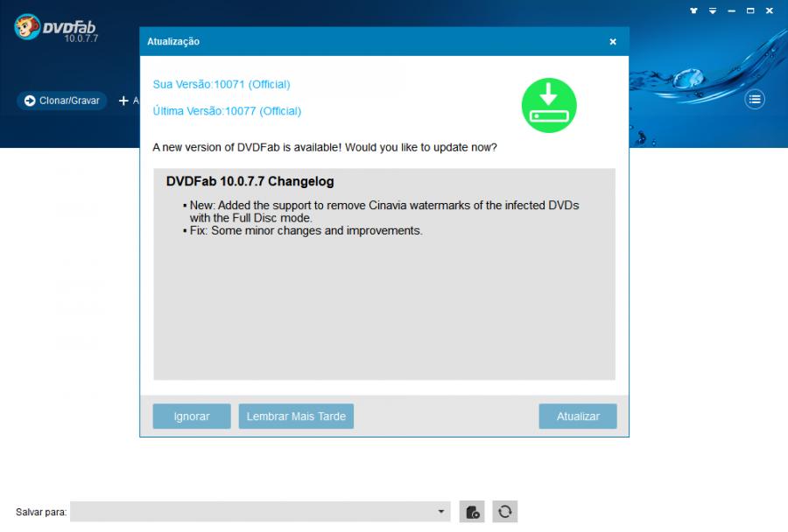Choose Lembrar Mais Tarde
Viewport: 788px width, 532px height.
click(296, 416)
